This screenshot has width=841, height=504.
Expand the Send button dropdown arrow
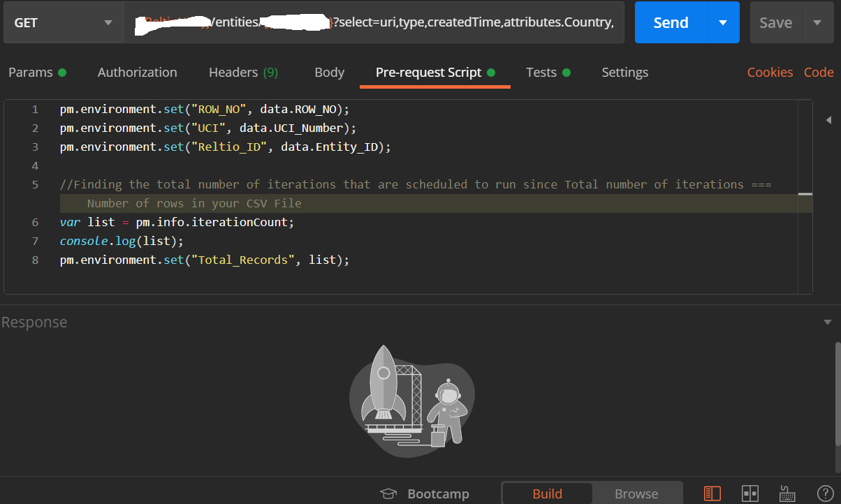723,22
